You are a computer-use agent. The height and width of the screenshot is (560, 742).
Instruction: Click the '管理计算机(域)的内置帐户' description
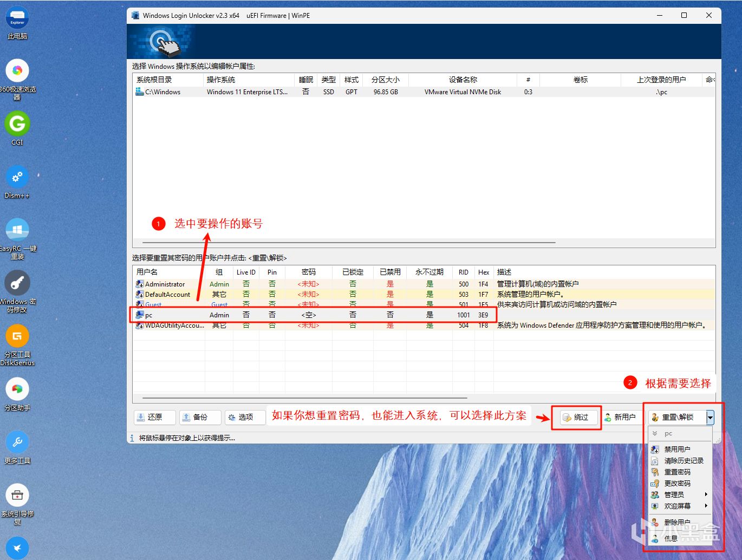tap(538, 284)
